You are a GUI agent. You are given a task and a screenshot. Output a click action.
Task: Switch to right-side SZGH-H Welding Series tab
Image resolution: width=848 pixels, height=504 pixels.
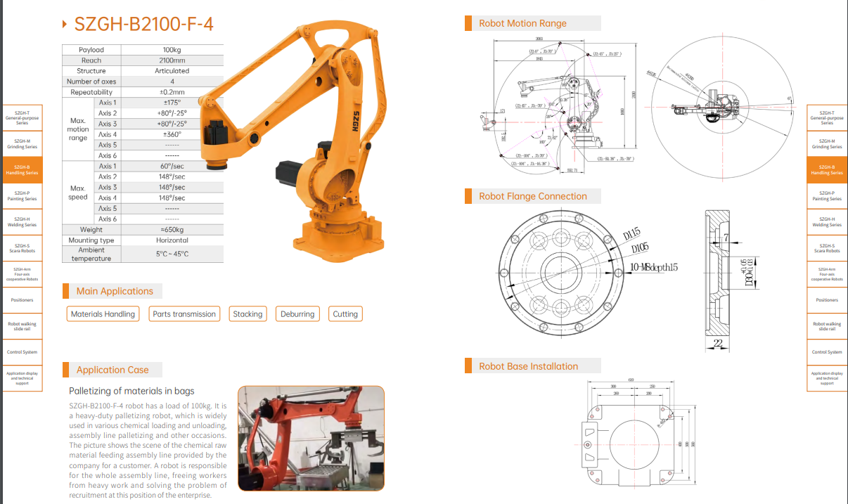click(827, 221)
